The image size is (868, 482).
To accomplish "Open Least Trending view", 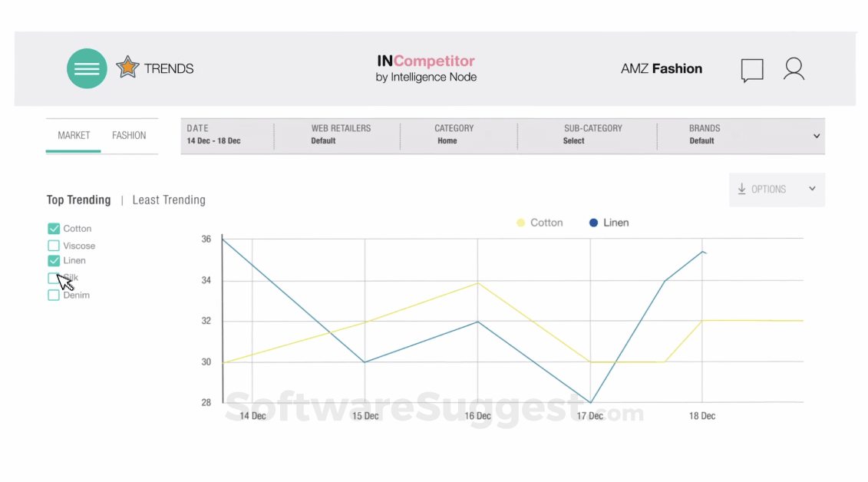I will pos(169,200).
